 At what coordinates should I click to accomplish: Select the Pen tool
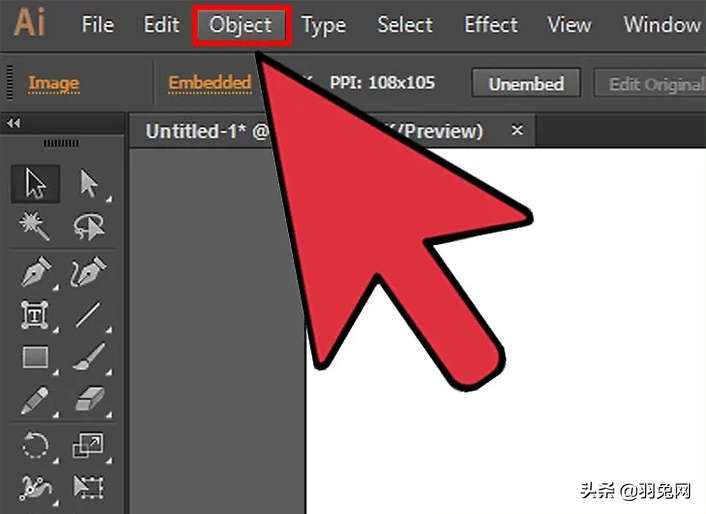pyautogui.click(x=36, y=271)
